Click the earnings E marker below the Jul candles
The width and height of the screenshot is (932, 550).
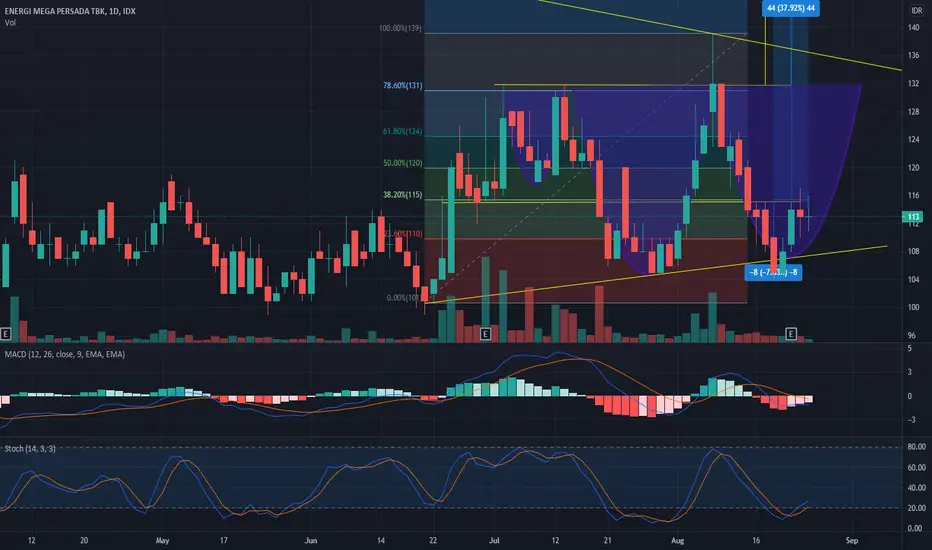pyautogui.click(x=485, y=334)
